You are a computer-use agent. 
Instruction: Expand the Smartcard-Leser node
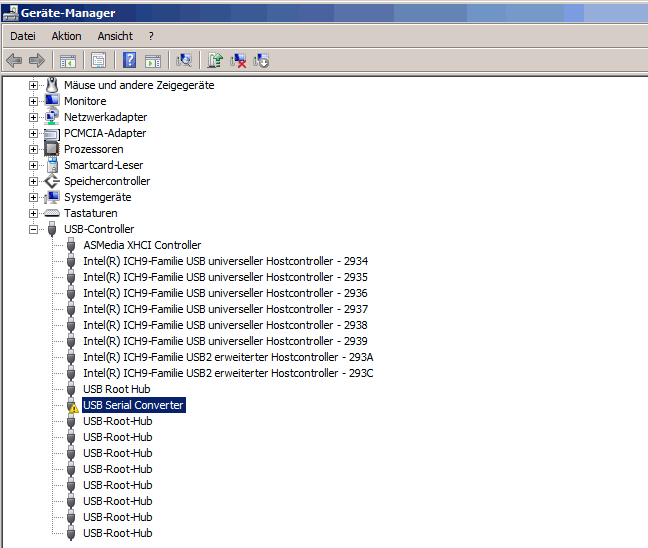point(33,165)
